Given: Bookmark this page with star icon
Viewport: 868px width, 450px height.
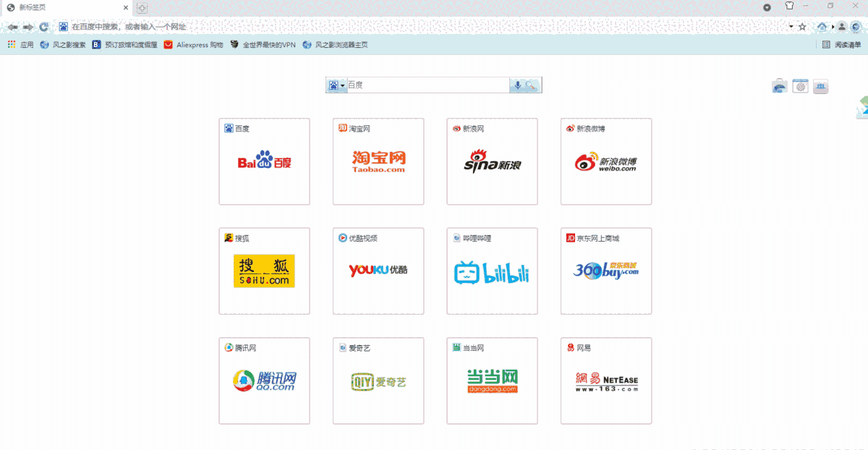Looking at the screenshot, I should pos(802,27).
